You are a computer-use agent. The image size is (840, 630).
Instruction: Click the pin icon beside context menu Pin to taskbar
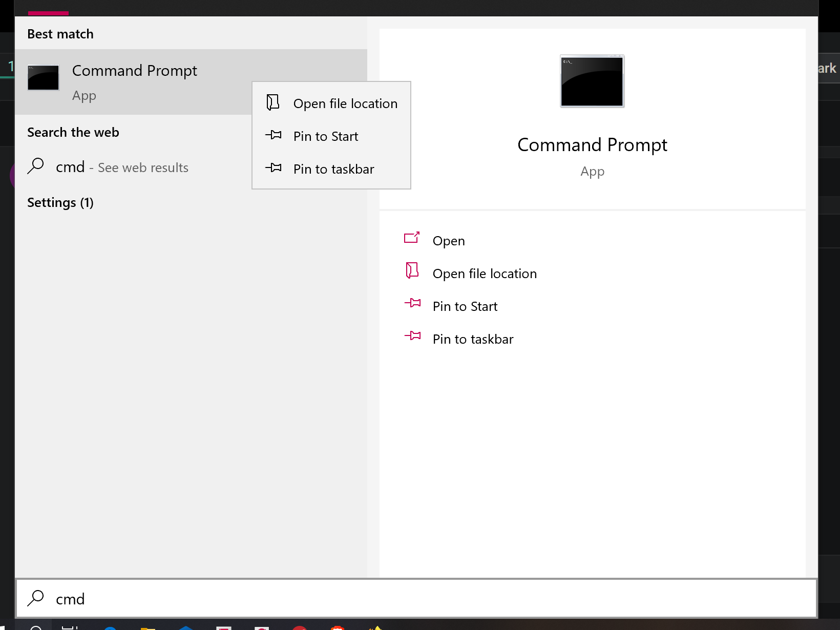[x=274, y=168]
